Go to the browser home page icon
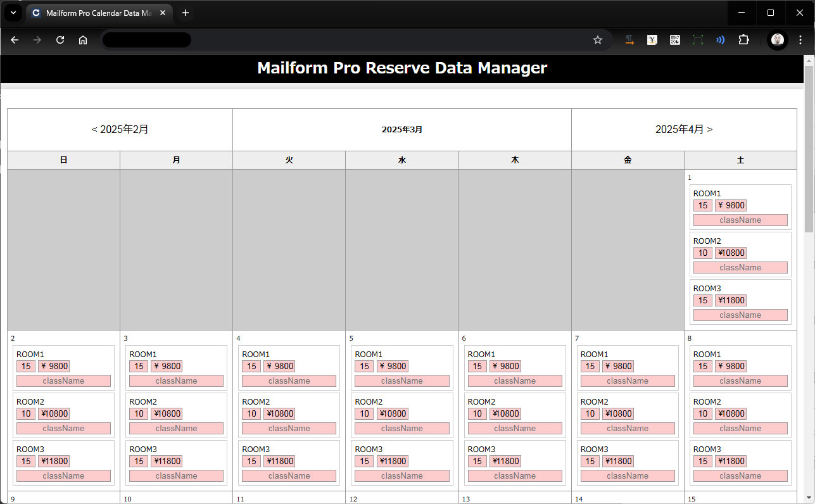This screenshot has height=504, width=815. [x=83, y=40]
